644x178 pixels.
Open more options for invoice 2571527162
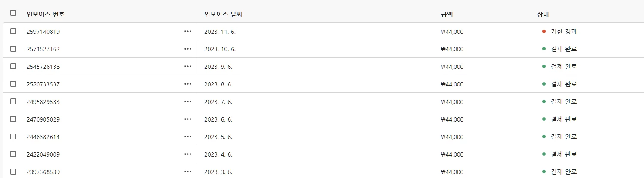pyautogui.click(x=187, y=49)
